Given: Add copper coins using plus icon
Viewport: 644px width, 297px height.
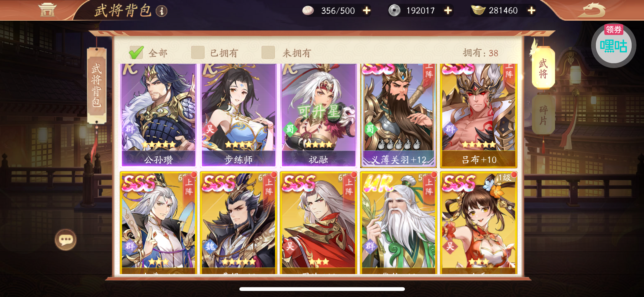Looking at the screenshot, I should (x=448, y=11).
